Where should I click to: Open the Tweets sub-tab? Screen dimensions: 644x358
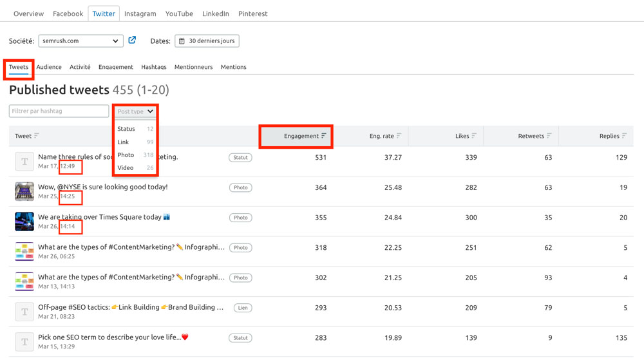[x=19, y=67]
